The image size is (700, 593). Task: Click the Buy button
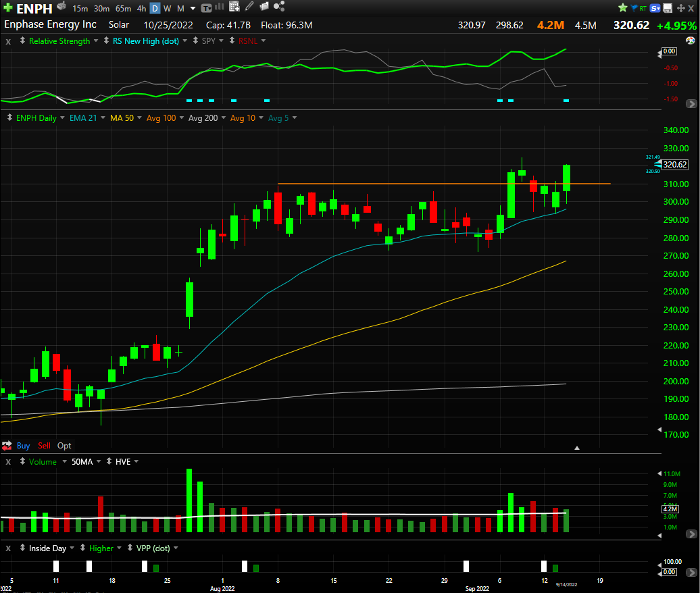[23, 445]
